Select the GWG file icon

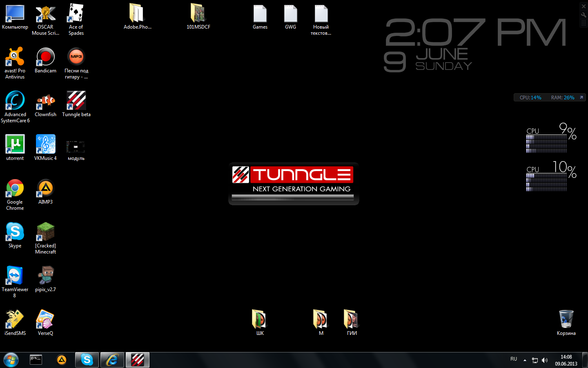(290, 17)
